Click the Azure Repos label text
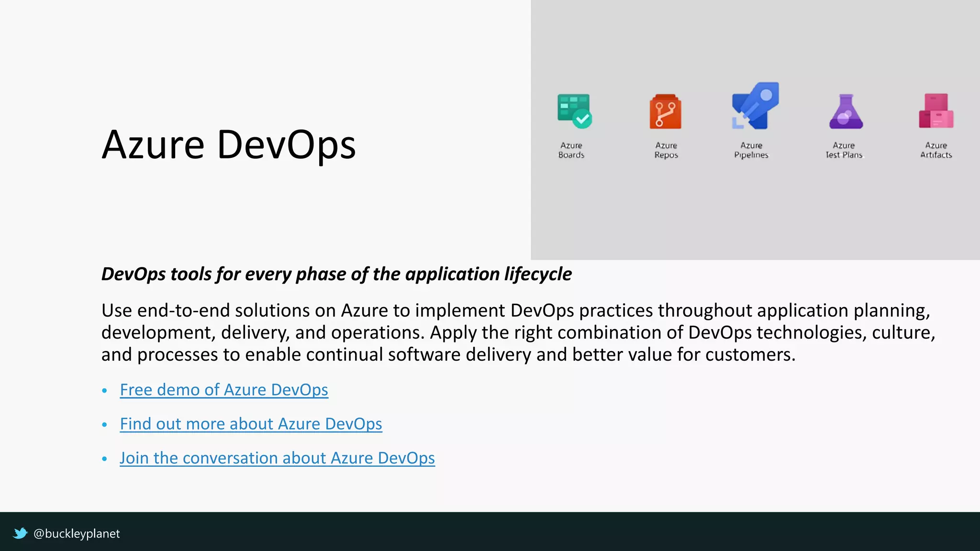The image size is (980, 551). pos(666,150)
